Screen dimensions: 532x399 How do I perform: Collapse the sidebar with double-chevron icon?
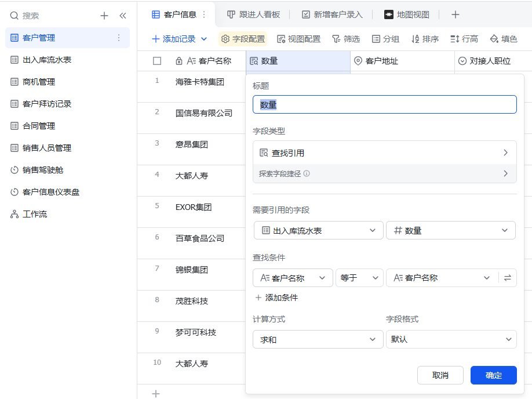pyautogui.click(x=123, y=16)
